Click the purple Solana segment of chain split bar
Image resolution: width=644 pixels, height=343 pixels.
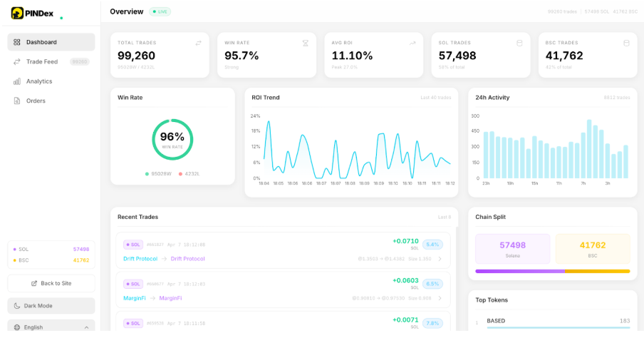point(520,271)
